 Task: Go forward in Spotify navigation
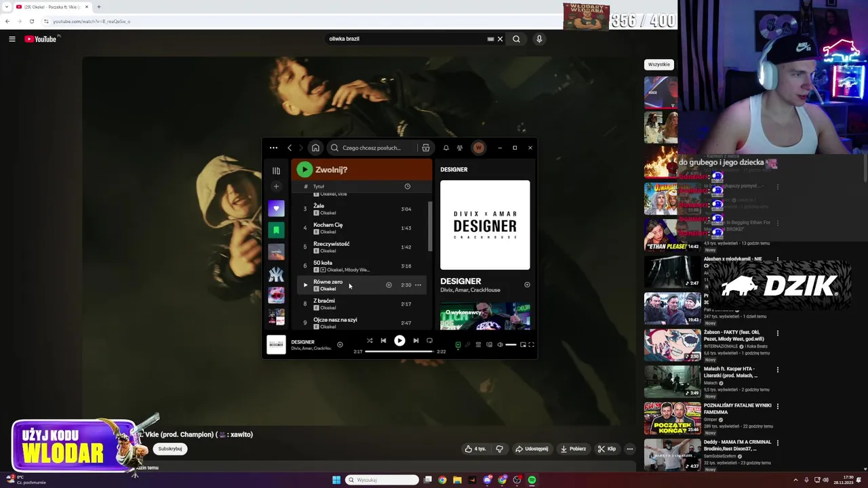tap(301, 148)
